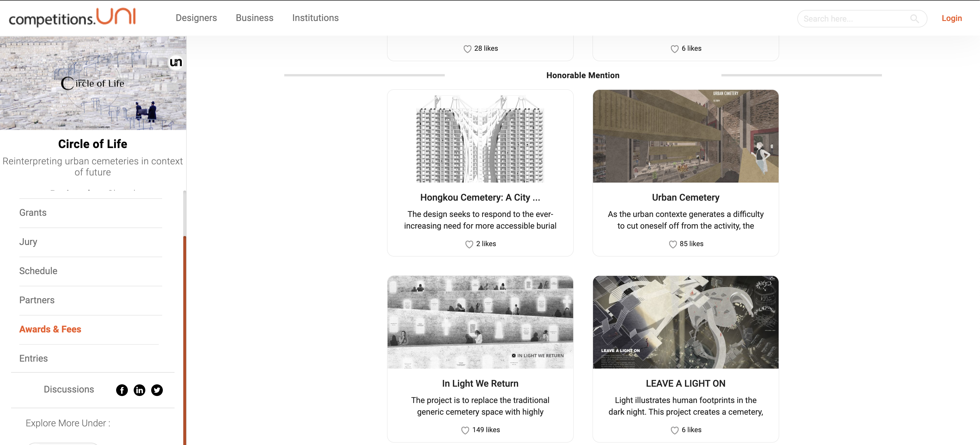Open the Institutions menu
Viewport: 980px width, 445px height.
[315, 18]
